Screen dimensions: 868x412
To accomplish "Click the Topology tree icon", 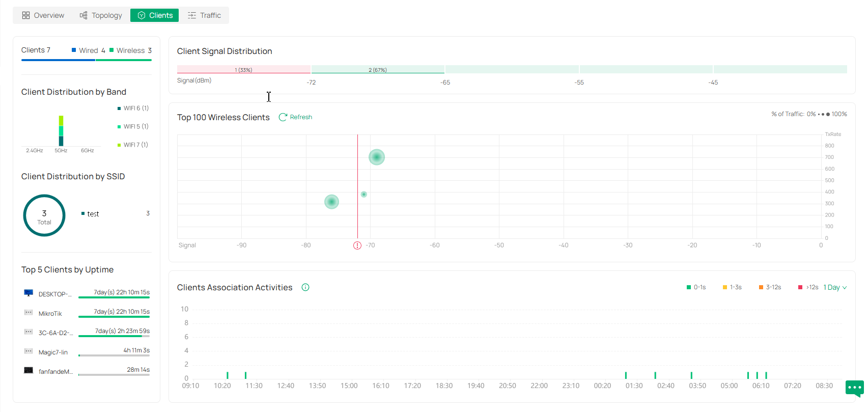I will (x=83, y=15).
